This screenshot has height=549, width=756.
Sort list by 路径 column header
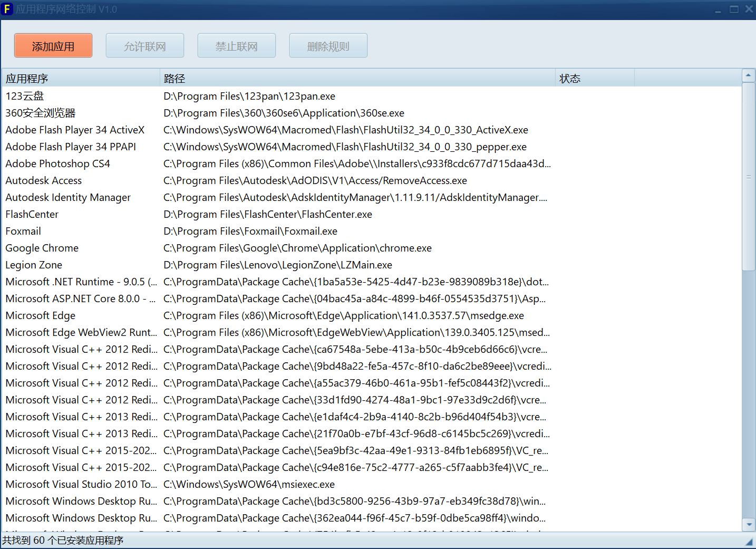(357, 79)
